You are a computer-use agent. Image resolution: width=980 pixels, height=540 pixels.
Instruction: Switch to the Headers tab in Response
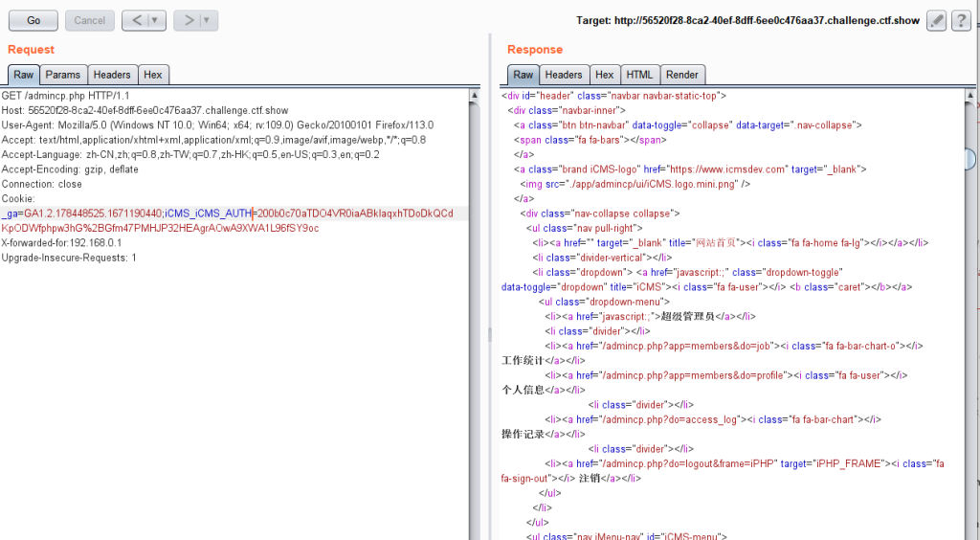coord(564,75)
